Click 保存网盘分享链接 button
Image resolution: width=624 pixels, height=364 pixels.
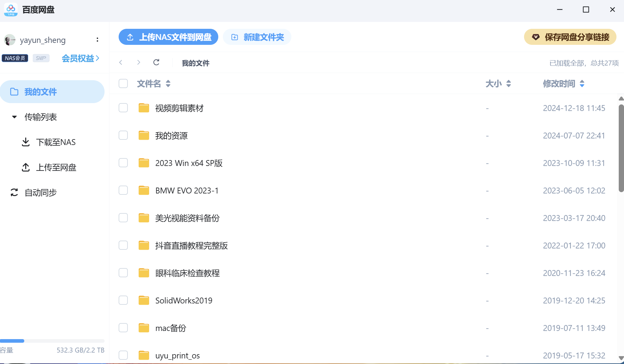[x=570, y=37]
